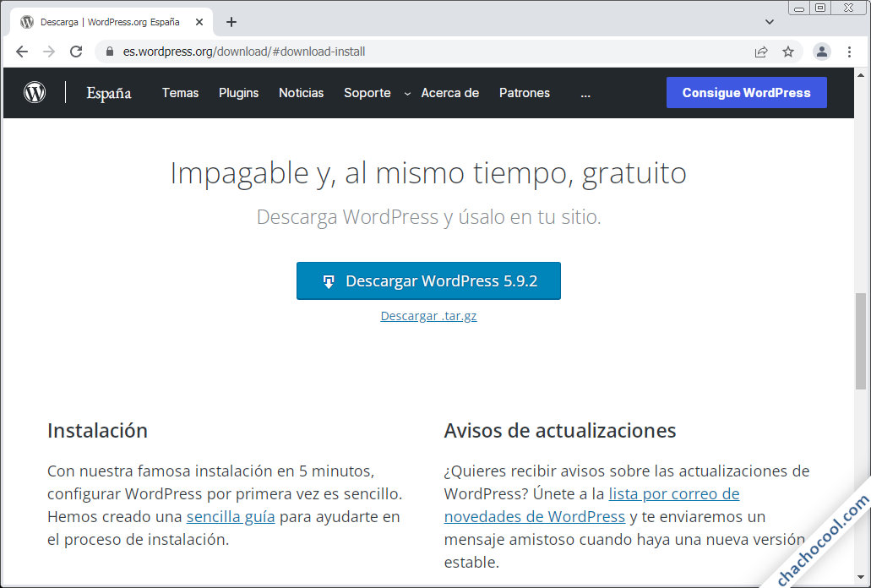Screen dimensions: 871x588
Task: Open the Patrones menu item
Action: (525, 93)
